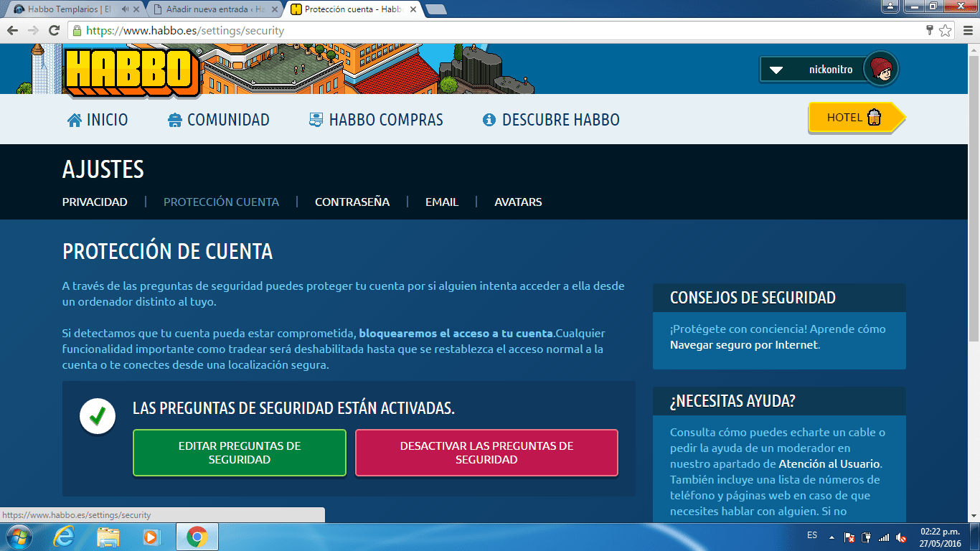Open the Windows Start menu
980x551 pixels.
(x=19, y=537)
